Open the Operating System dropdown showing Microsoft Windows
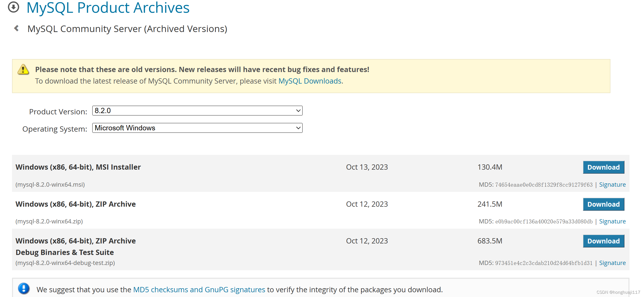This screenshot has width=644, height=297. point(197,128)
